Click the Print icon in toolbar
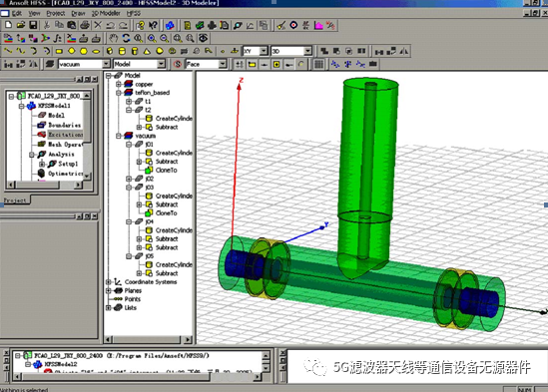 [x=85, y=25]
